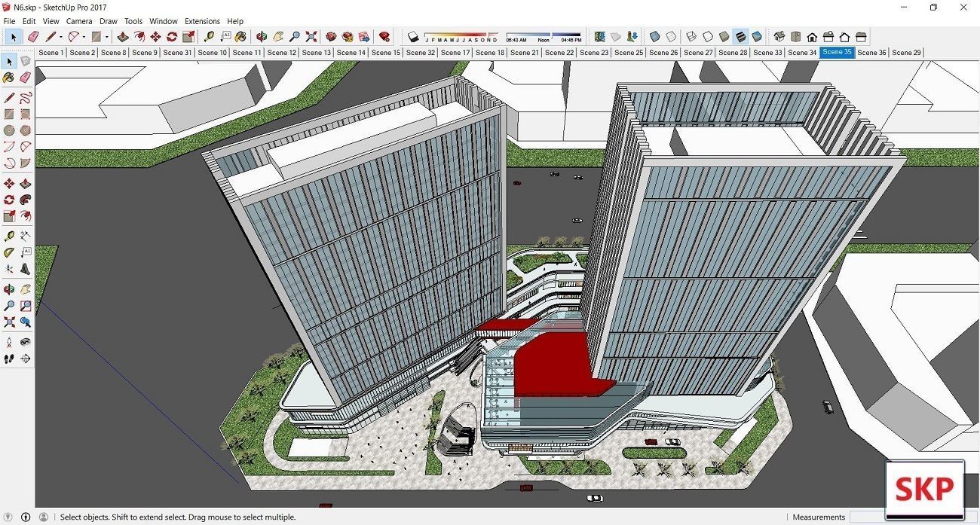Open the Camera menu
This screenshot has height=525, width=980.
tap(79, 21)
